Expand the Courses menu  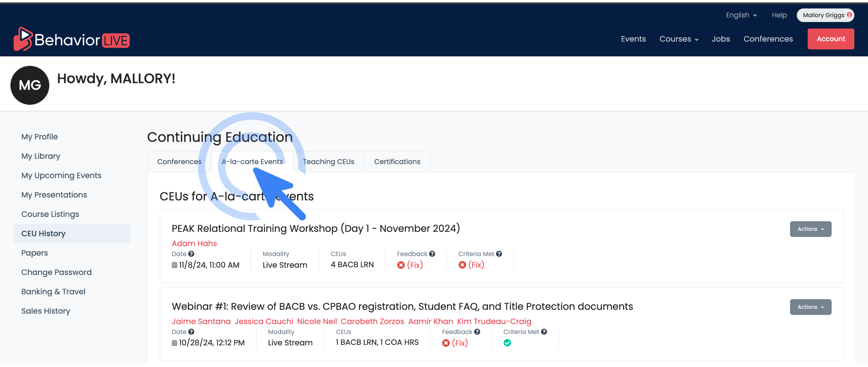click(679, 39)
